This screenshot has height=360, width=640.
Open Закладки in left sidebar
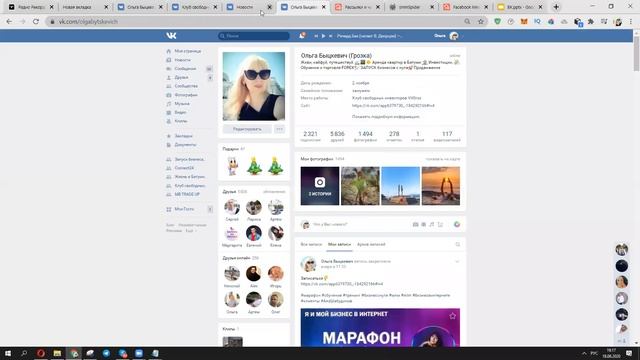pos(183,136)
